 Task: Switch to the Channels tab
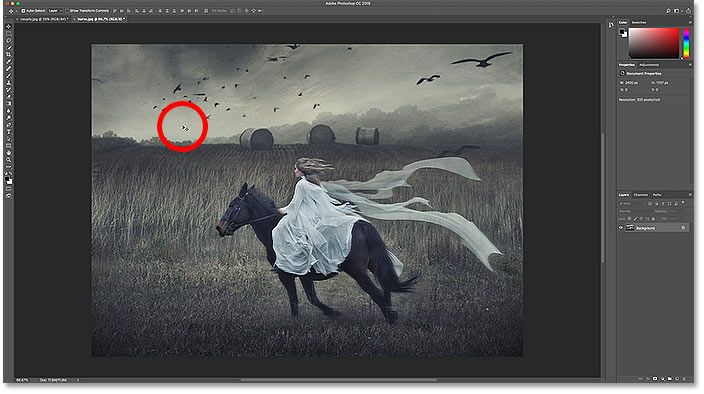tap(641, 195)
